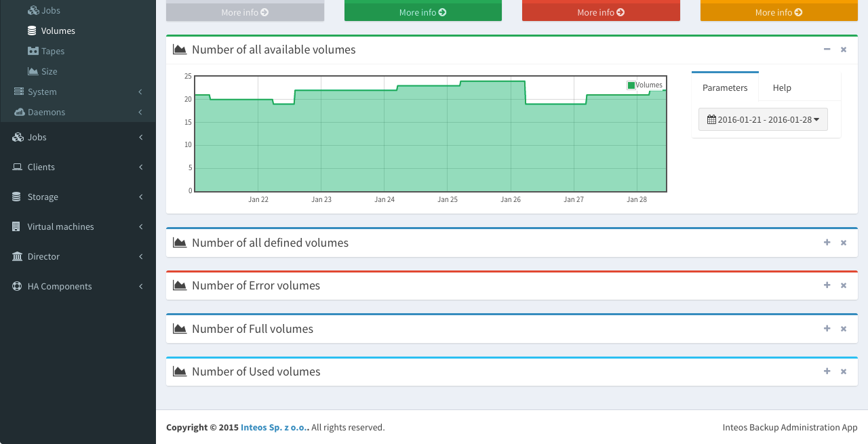Expand the main Jobs menu
The height and width of the screenshot is (444, 868).
click(x=78, y=137)
